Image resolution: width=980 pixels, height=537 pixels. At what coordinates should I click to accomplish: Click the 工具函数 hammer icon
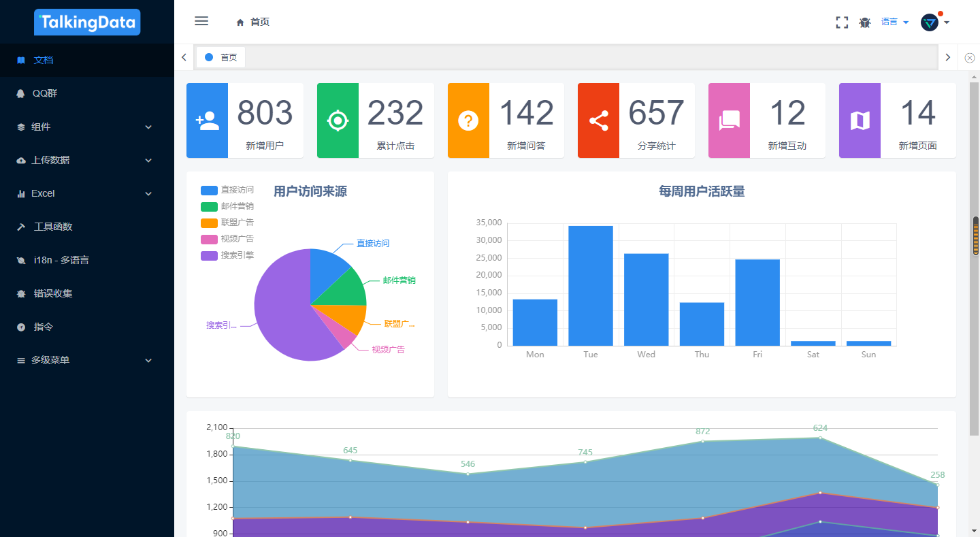click(x=21, y=227)
